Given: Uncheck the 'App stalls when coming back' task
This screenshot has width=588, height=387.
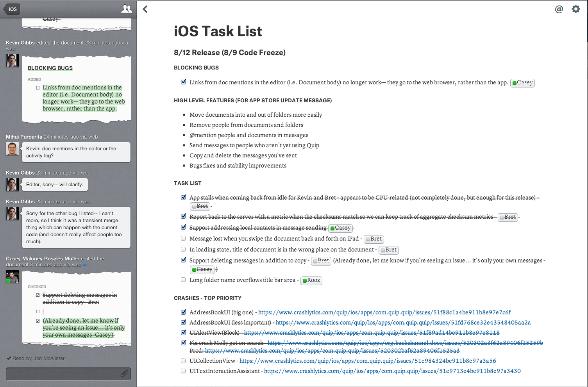Looking at the screenshot, I should click(x=183, y=197).
